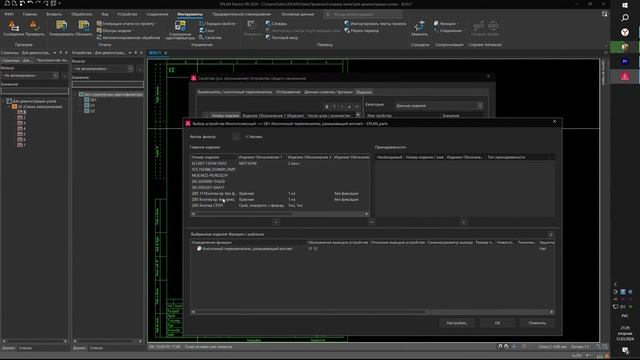The width and height of the screenshot is (640, 360).
Task: Click Значение input field in Устройства panel
Action: click(x=108, y=84)
